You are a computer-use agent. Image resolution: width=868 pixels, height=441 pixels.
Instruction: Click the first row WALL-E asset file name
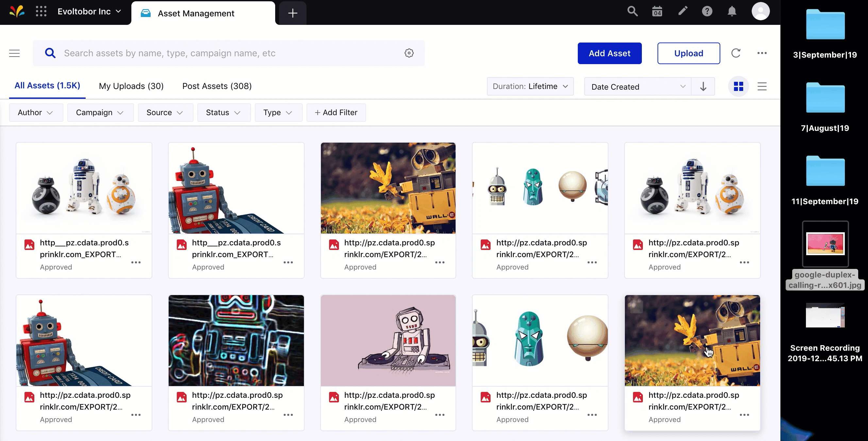pos(389,248)
